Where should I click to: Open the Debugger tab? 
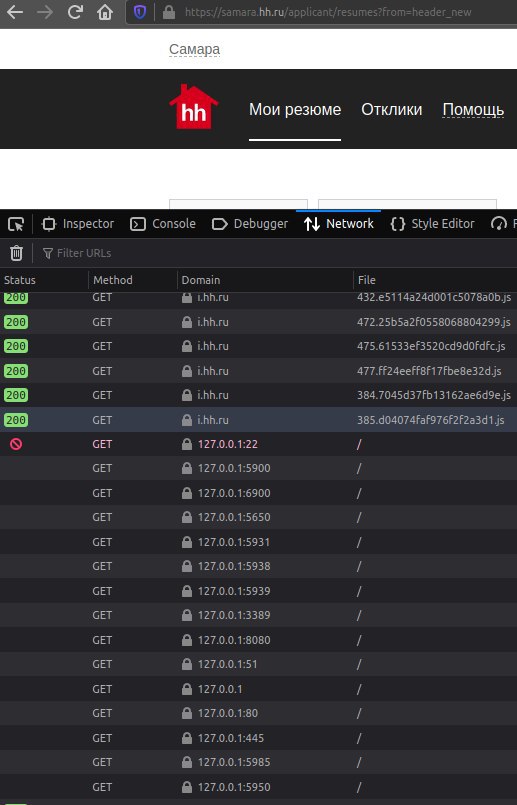[250, 224]
